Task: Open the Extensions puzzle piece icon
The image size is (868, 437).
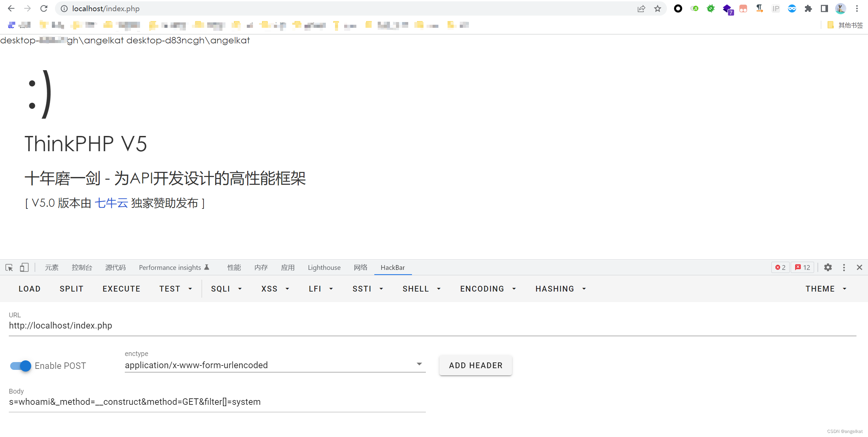Action: coord(808,8)
